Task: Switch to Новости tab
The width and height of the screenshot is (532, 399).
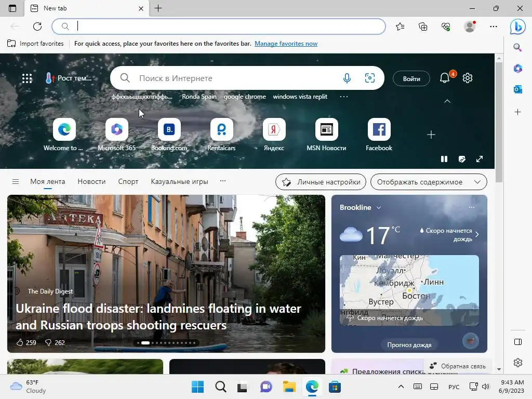Action: [x=91, y=181]
